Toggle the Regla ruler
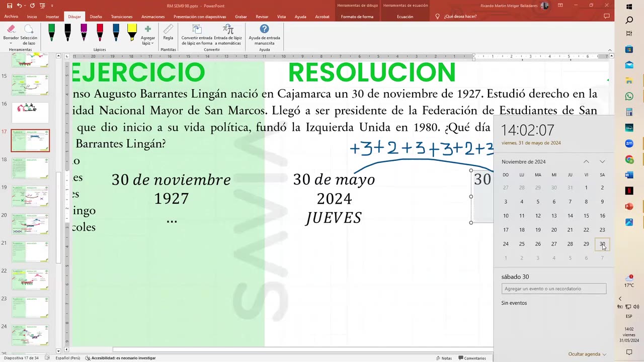The image size is (644, 362). pos(168,32)
